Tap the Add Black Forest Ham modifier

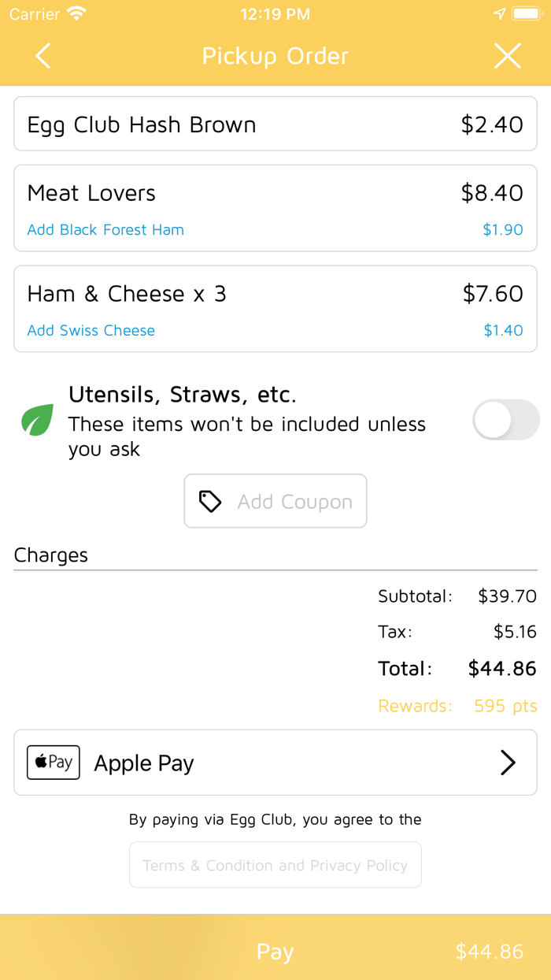(105, 230)
